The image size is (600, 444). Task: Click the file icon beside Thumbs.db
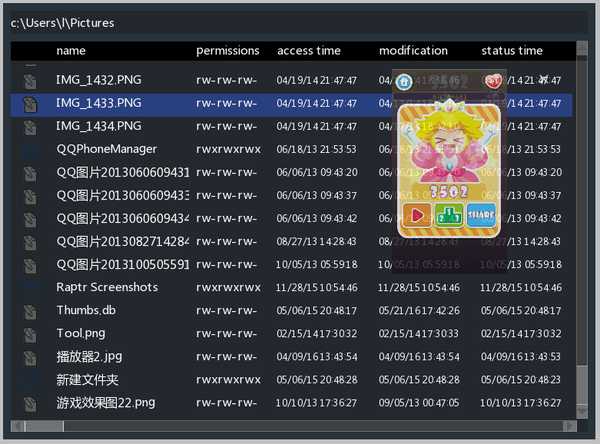click(x=30, y=312)
